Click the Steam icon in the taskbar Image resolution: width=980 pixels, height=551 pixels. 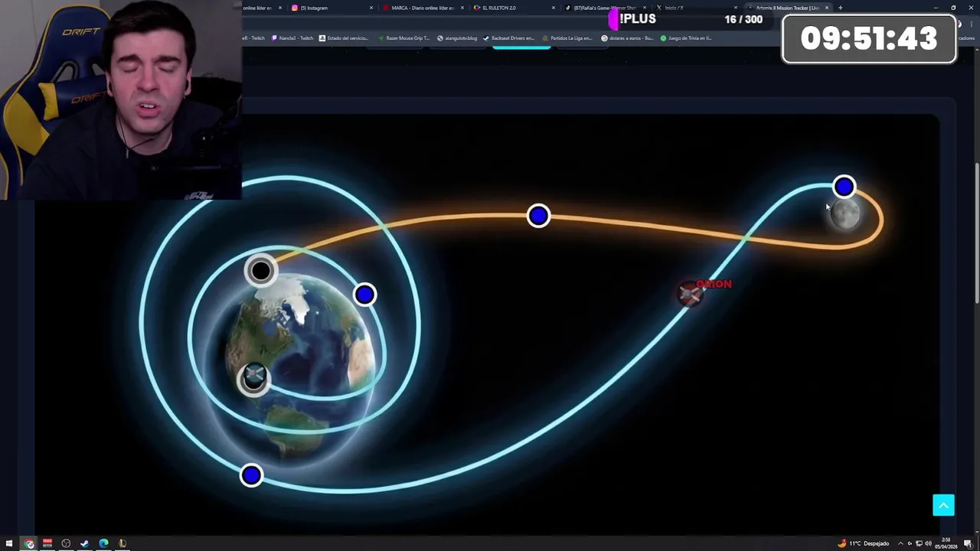pyautogui.click(x=84, y=543)
